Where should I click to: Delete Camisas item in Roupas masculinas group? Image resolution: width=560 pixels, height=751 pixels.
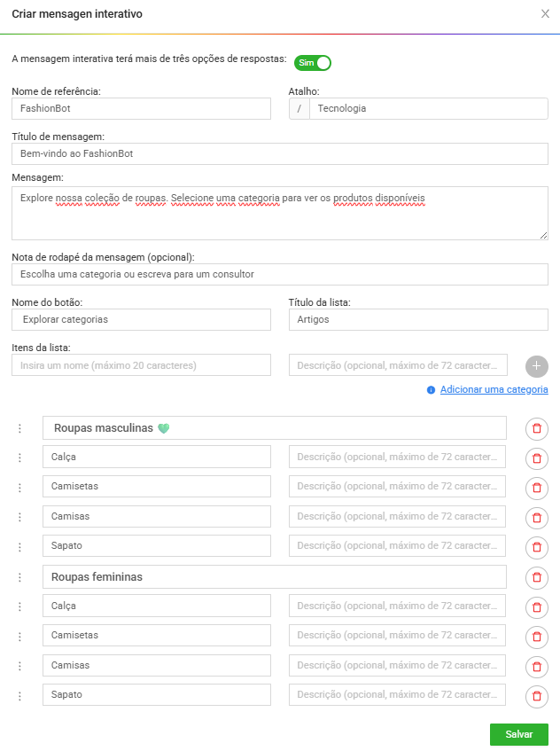click(537, 518)
